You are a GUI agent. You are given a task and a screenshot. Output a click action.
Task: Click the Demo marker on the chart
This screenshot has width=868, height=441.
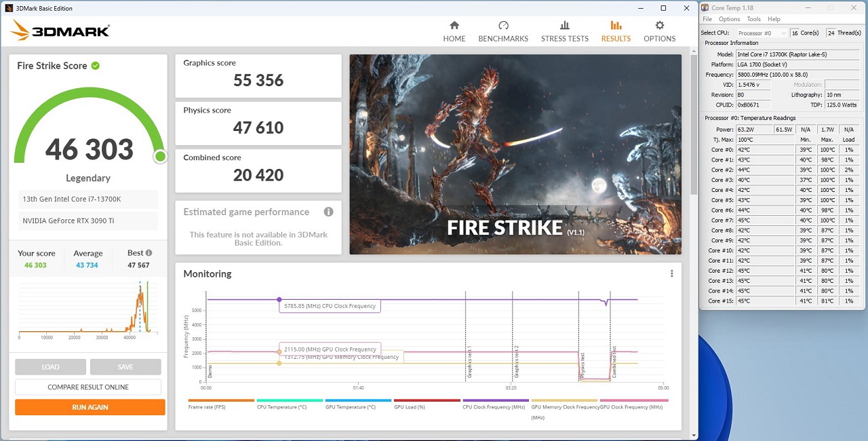210,371
